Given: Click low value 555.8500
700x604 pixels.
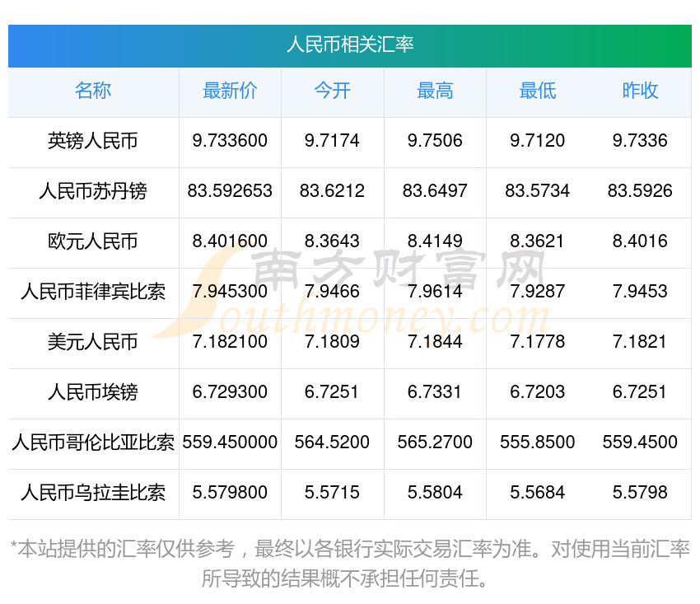Looking at the screenshot, I should pyautogui.click(x=538, y=442).
